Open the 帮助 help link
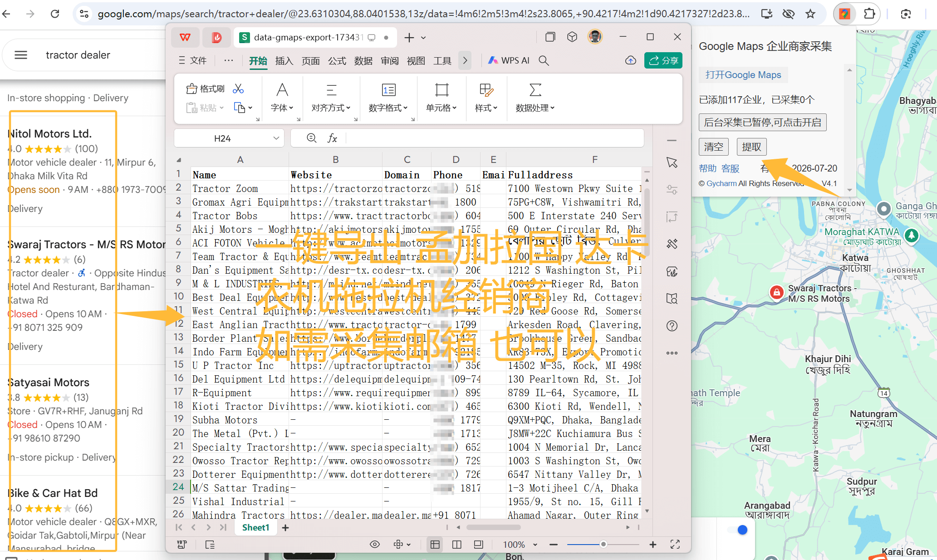Screen dimensions: 937x560 tap(707, 168)
